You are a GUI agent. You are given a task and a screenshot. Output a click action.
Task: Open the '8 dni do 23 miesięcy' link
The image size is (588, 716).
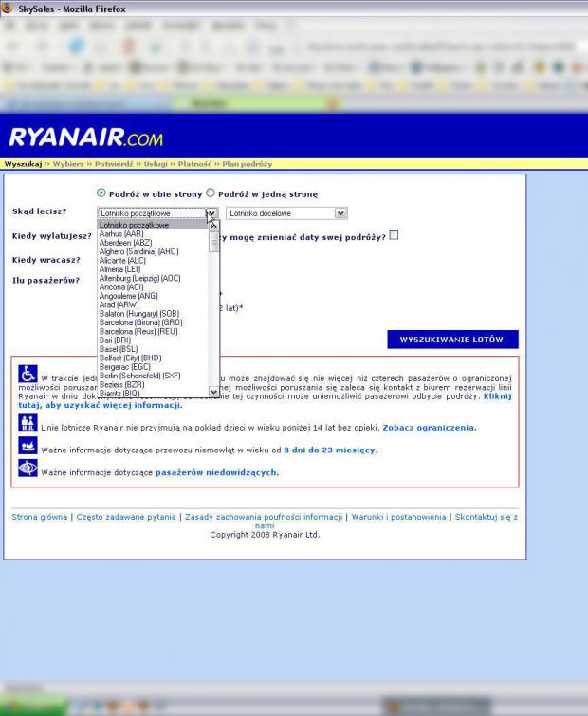[331, 450]
